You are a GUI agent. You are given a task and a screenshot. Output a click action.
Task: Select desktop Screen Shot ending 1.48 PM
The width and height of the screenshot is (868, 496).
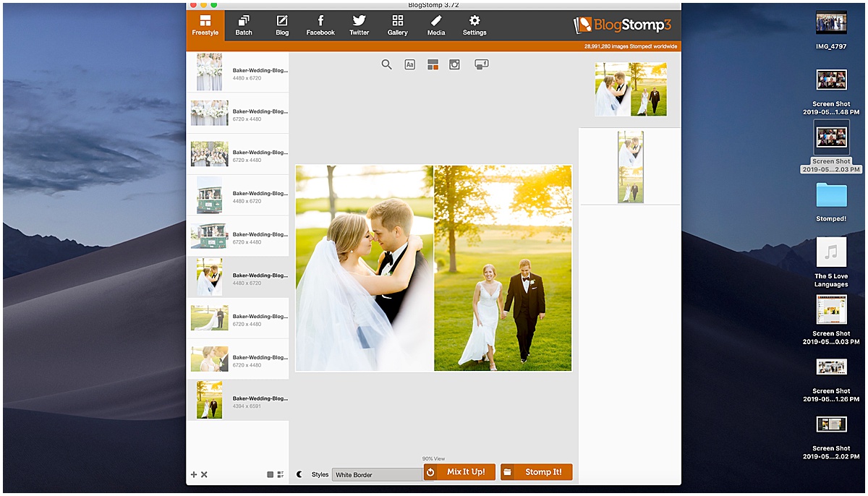(x=831, y=93)
